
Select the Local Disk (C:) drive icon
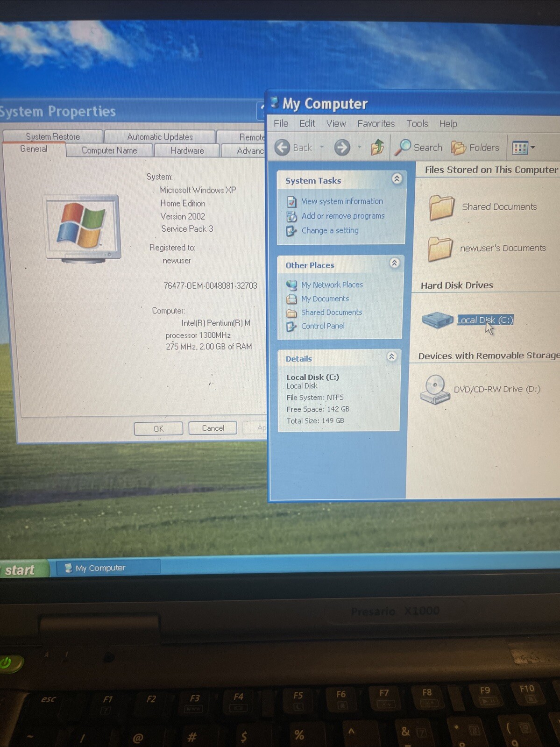(437, 320)
